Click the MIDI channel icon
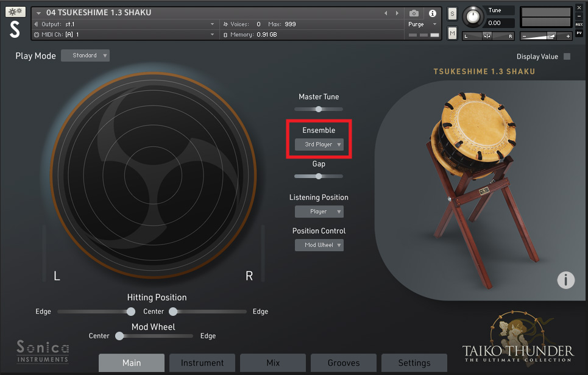This screenshot has height=375, width=588. (x=37, y=35)
